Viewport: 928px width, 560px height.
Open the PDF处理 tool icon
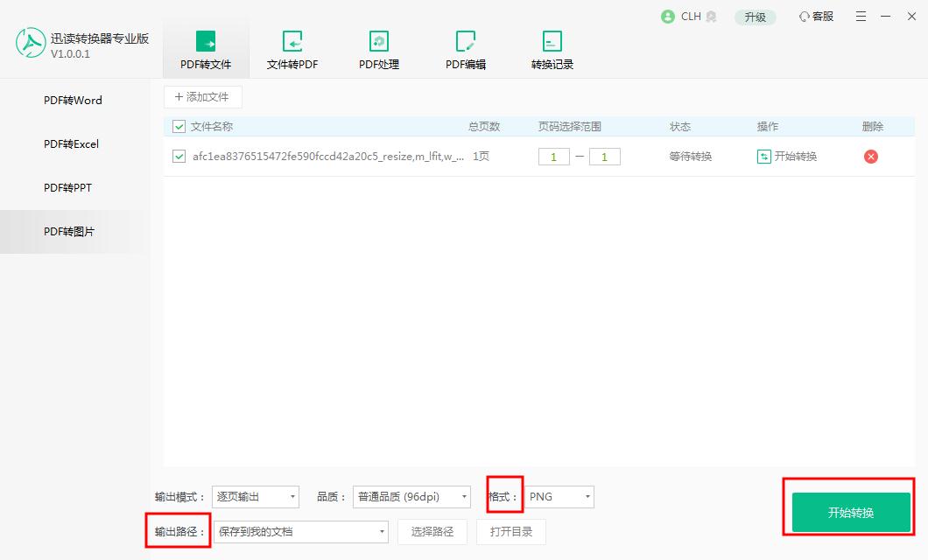pos(378,41)
